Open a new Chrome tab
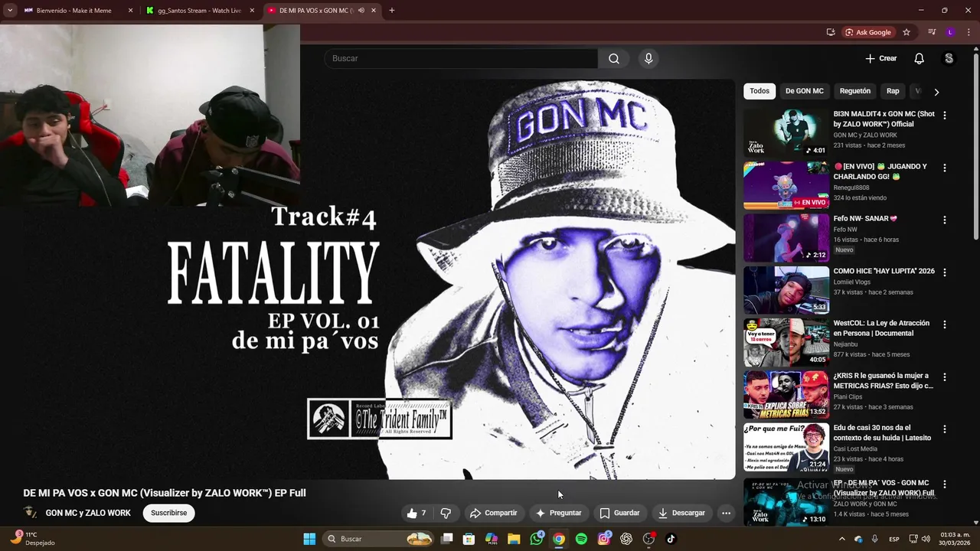Image resolution: width=980 pixels, height=551 pixels. [x=391, y=11]
